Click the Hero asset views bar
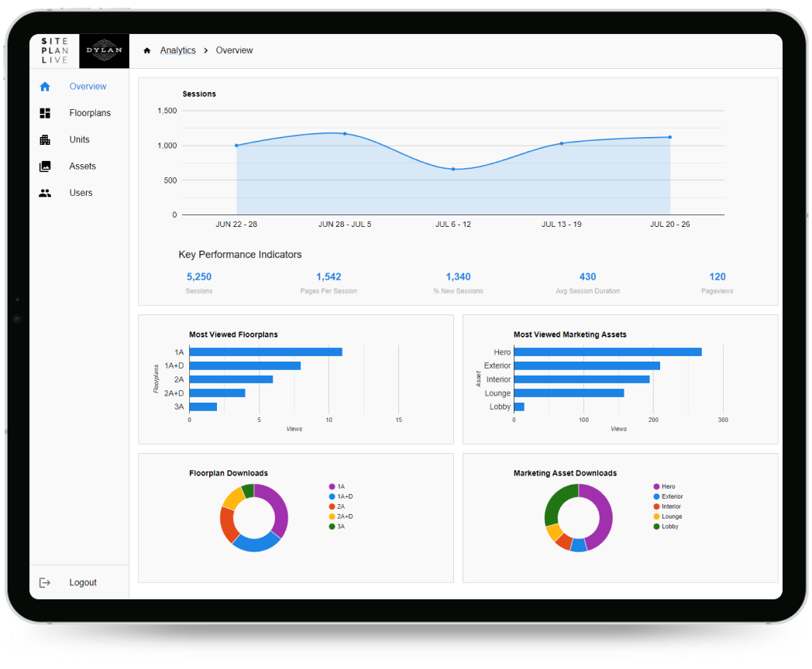Viewport: 812px width, 669px height. (608, 352)
